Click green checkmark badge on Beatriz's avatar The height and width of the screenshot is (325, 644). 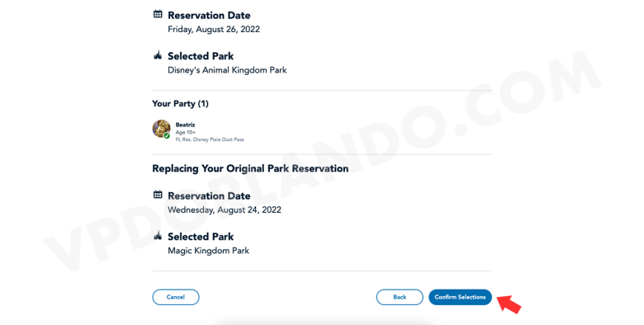pos(167,136)
